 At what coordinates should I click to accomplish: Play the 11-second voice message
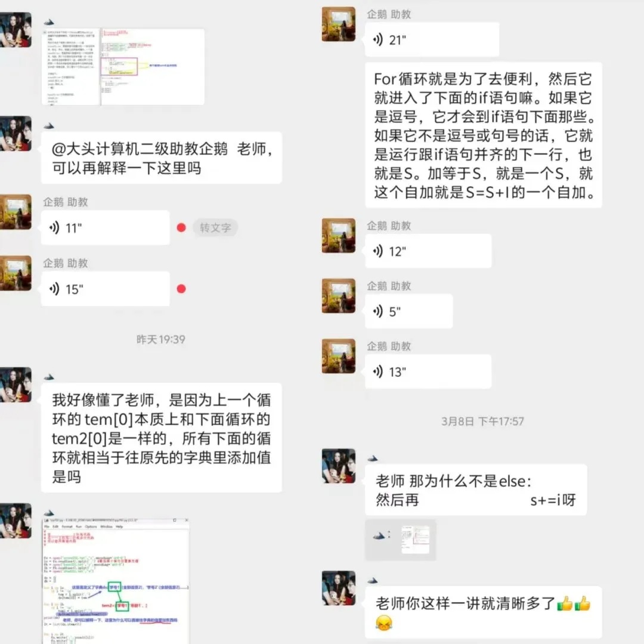(105, 228)
